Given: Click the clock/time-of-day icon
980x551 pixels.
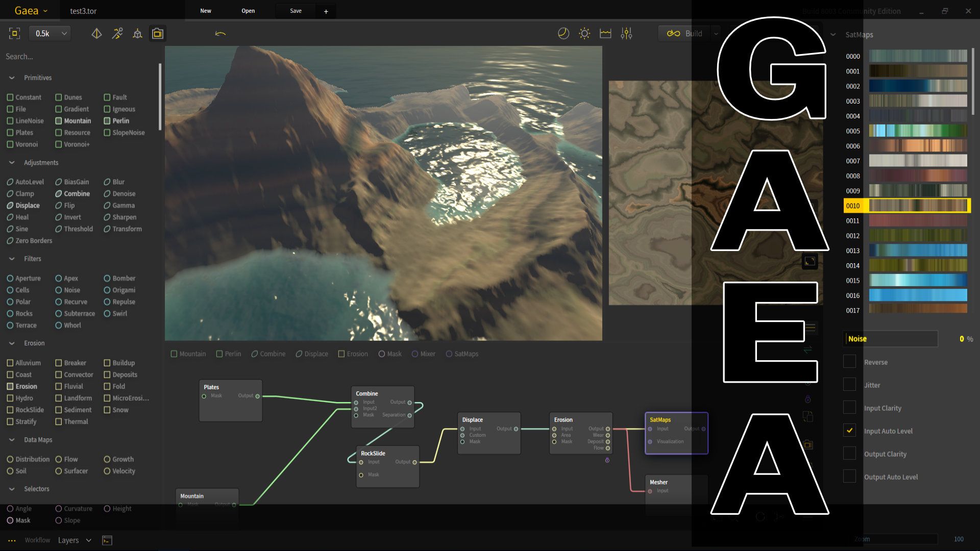Looking at the screenshot, I should (563, 34).
